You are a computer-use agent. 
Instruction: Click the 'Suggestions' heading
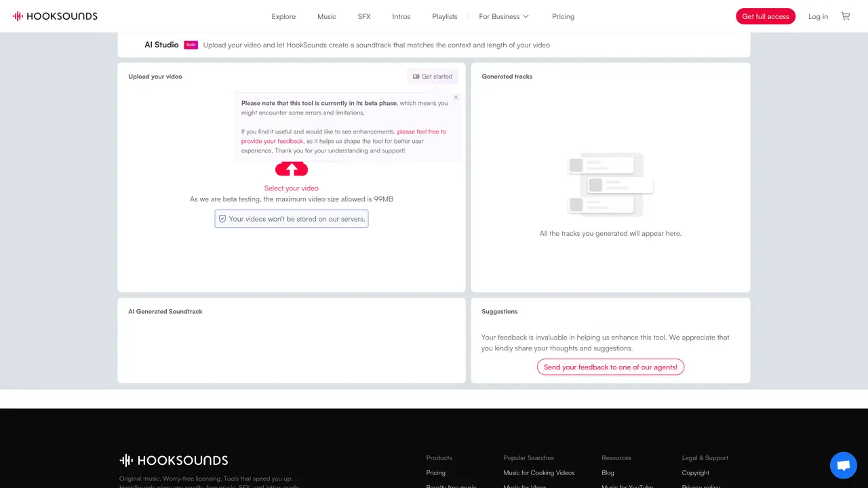[x=500, y=312]
